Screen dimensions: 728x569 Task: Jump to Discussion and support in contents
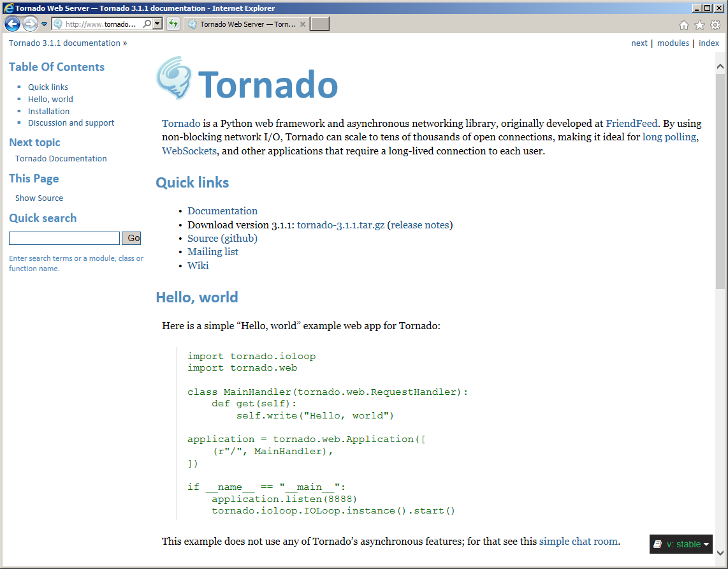[71, 122]
